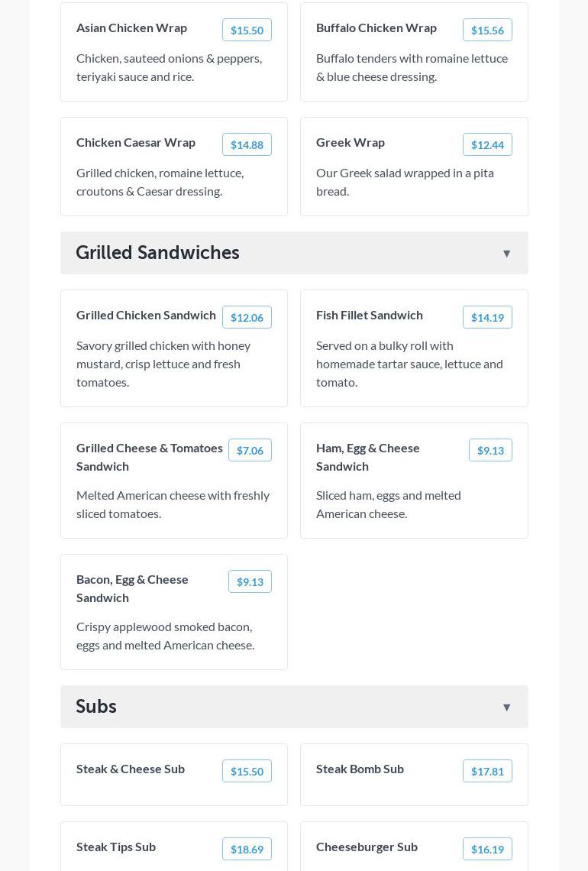Add Chicken Caesar Wrap at $14.88
The width and height of the screenshot is (588, 871).
247,145
